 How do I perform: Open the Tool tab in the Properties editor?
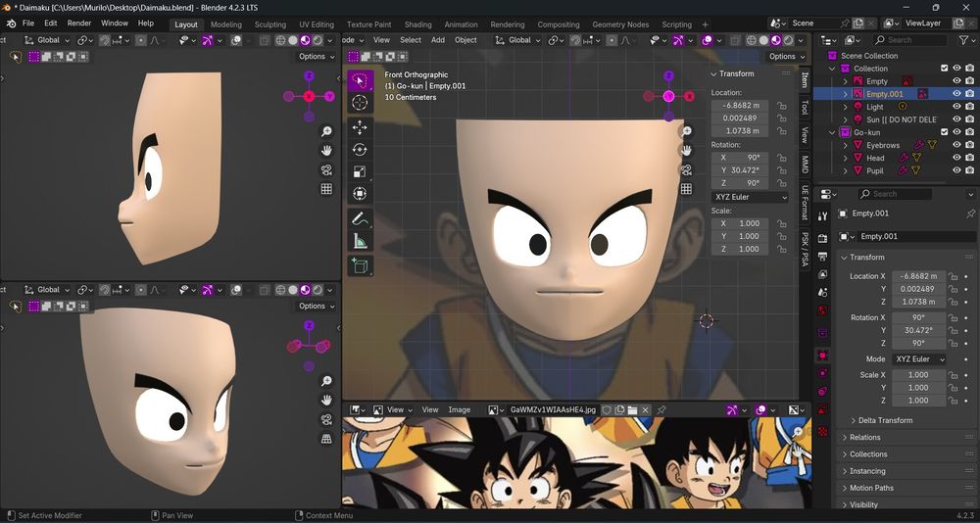(x=822, y=215)
